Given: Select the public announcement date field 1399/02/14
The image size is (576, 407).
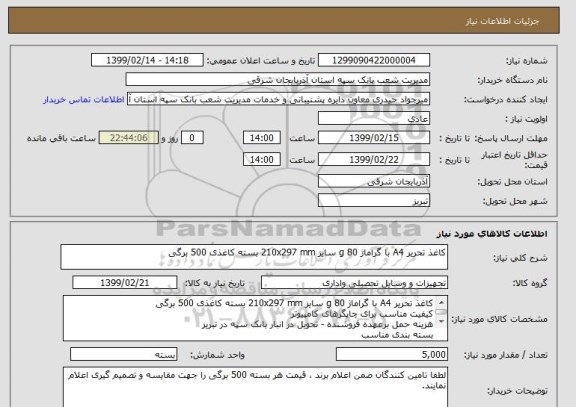Looking at the screenshot, I should click(x=147, y=60).
